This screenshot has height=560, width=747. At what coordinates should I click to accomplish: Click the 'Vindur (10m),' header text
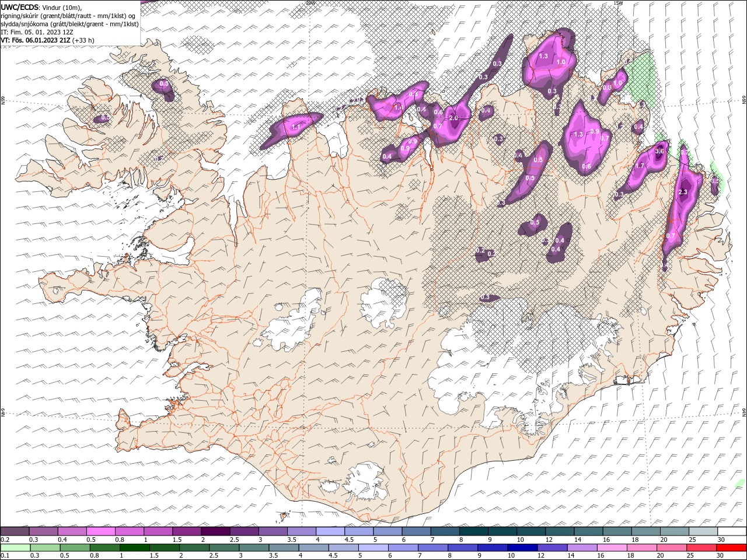(62, 7)
